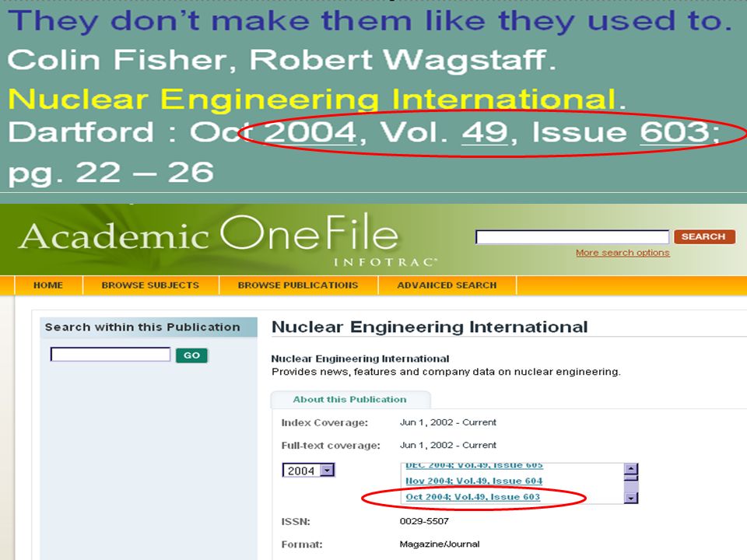Open Oct 2004 Vol.49 Issue 603 link
The width and height of the screenshot is (747, 560).
(x=472, y=497)
